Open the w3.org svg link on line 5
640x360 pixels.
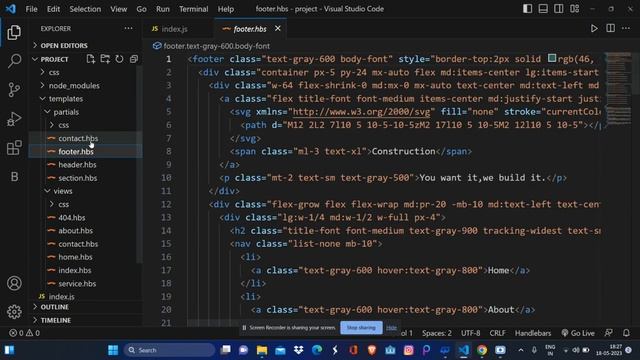coord(361,112)
